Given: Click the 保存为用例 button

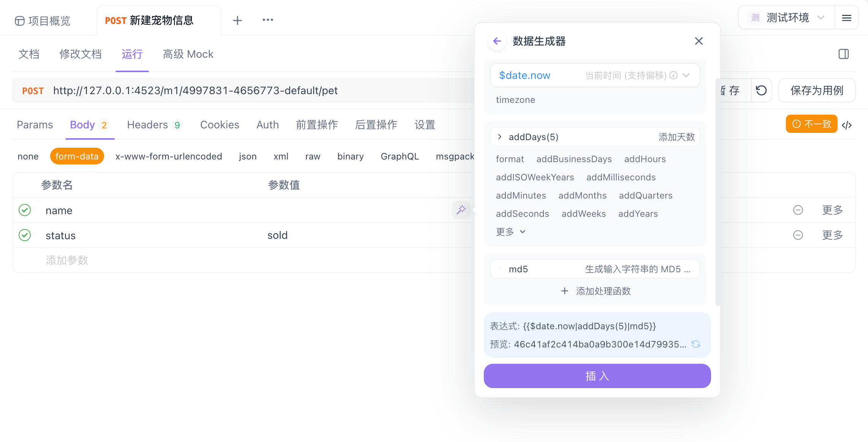Looking at the screenshot, I should 817,90.
